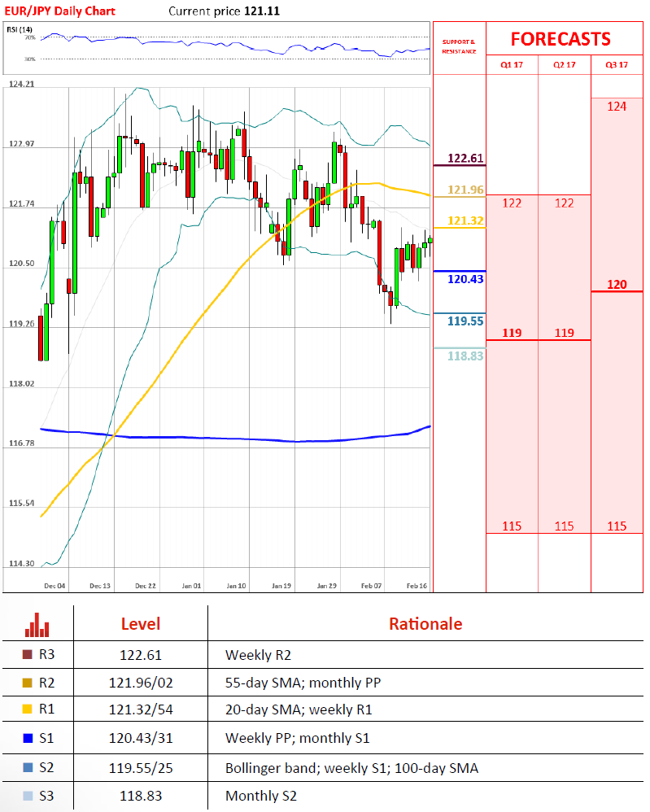Viewport: 650px width, 812px height.
Task: Click the 121.74 price axis label
Action: point(22,203)
